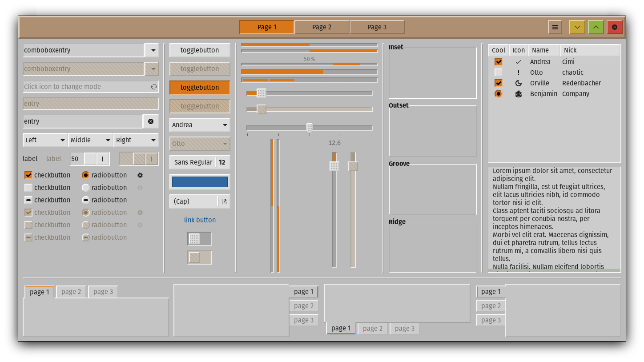Open the Andrea dropdown

point(200,125)
